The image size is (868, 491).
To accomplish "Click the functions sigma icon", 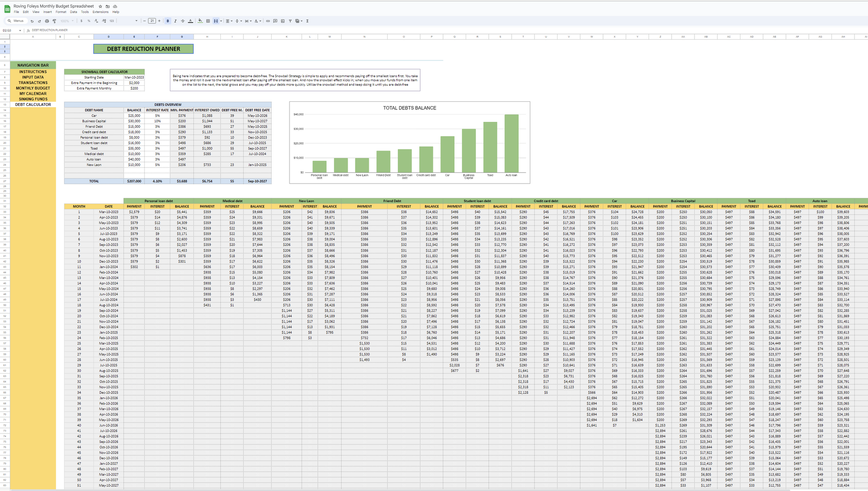I will (x=307, y=21).
